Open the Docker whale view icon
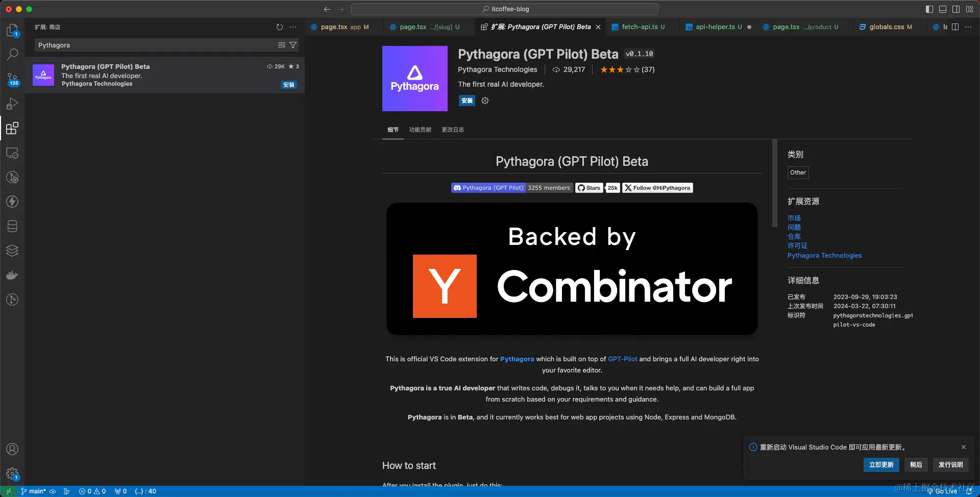980x497 pixels. tap(12, 275)
